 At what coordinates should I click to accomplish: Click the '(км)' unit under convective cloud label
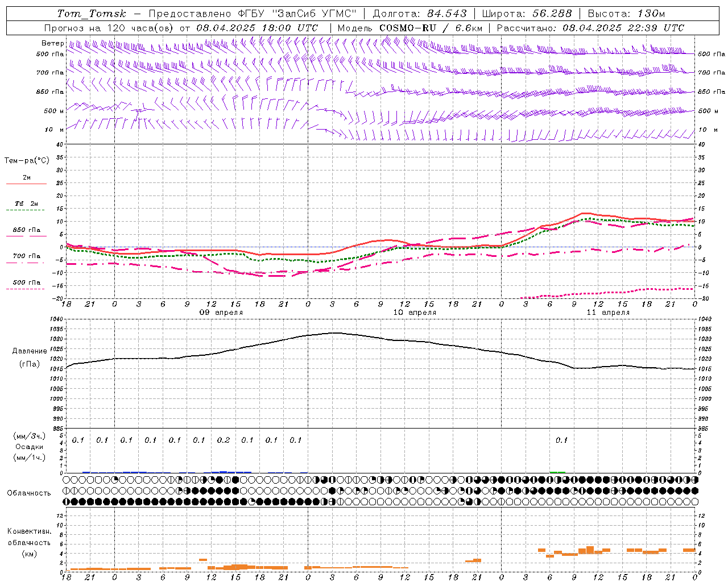[x=30, y=554]
